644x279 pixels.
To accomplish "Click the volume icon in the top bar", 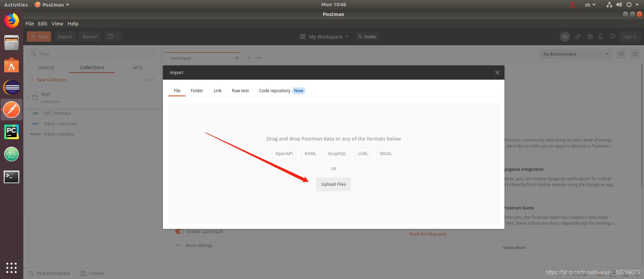I will coord(619,5).
